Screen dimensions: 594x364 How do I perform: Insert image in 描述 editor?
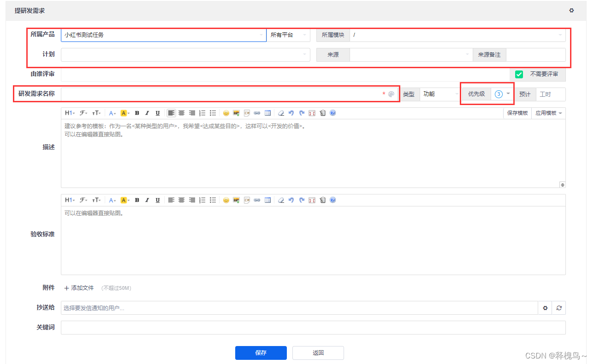tap(237, 113)
